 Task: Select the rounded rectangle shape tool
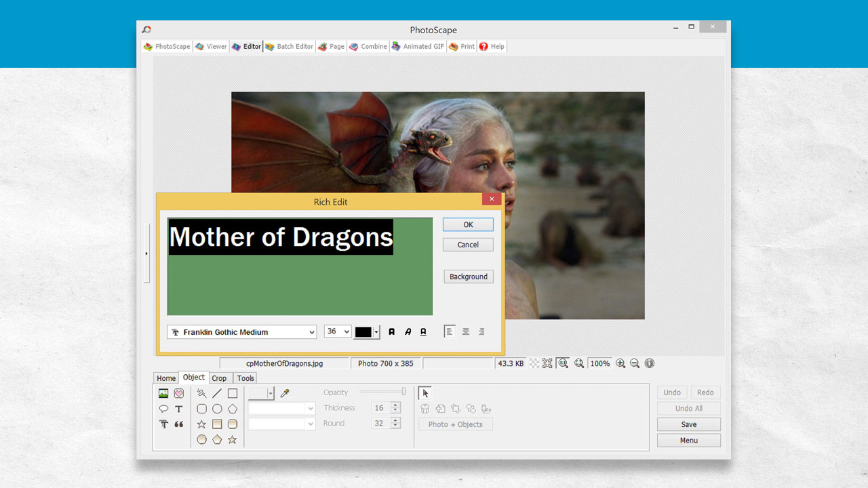click(x=202, y=409)
